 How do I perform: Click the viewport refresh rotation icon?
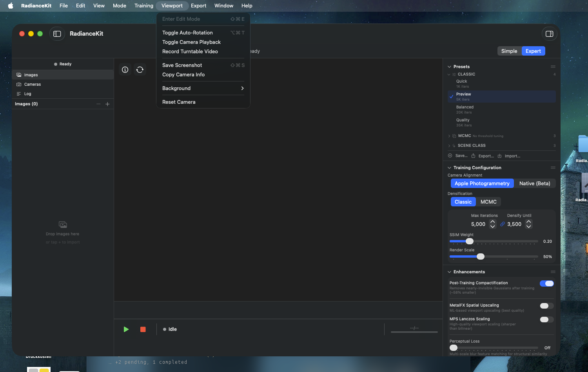(140, 70)
